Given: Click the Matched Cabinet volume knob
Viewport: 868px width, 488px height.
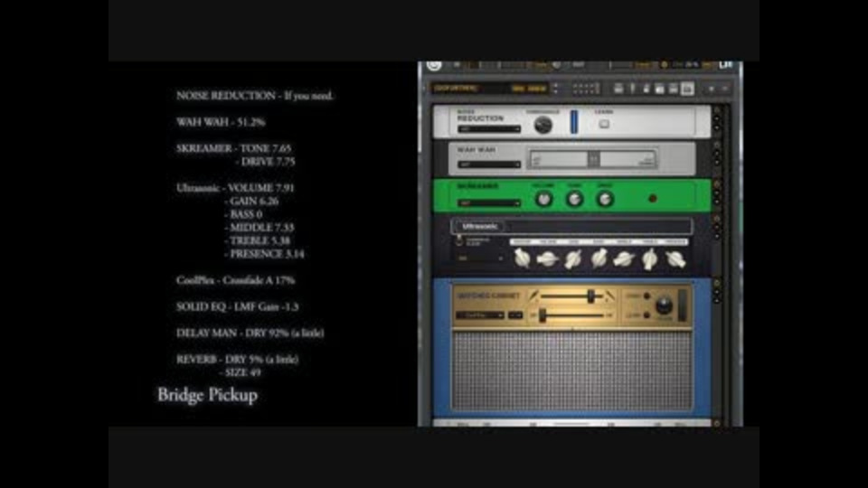Looking at the screenshot, I should [x=664, y=305].
